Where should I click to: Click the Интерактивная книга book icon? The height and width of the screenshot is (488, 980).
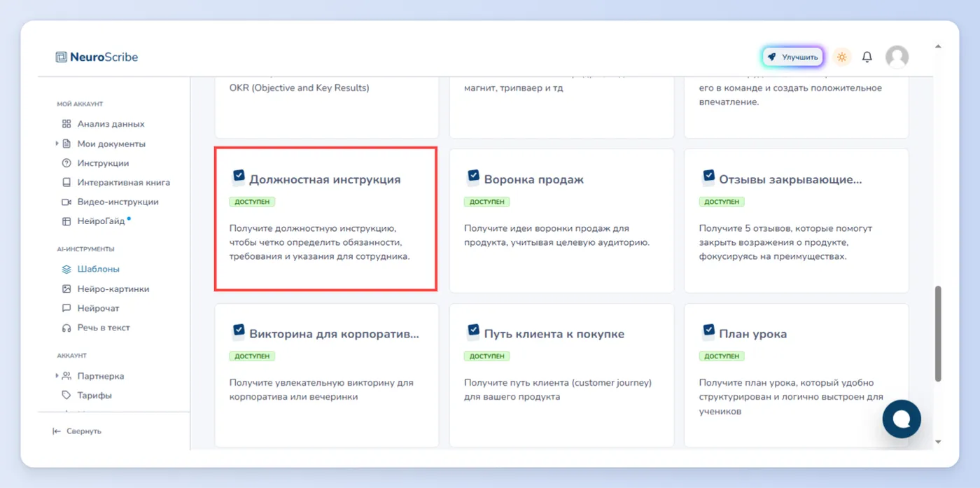tap(66, 182)
